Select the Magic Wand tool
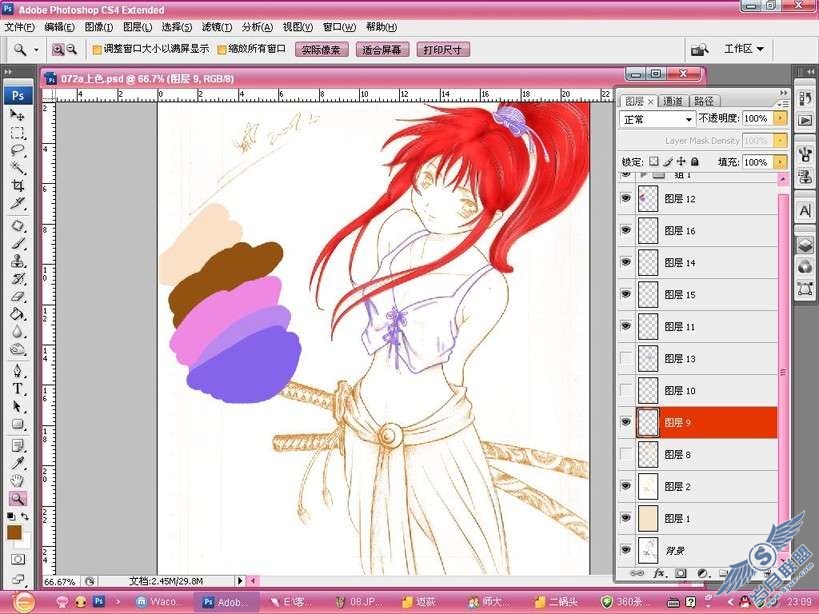The image size is (819, 614). point(18,168)
